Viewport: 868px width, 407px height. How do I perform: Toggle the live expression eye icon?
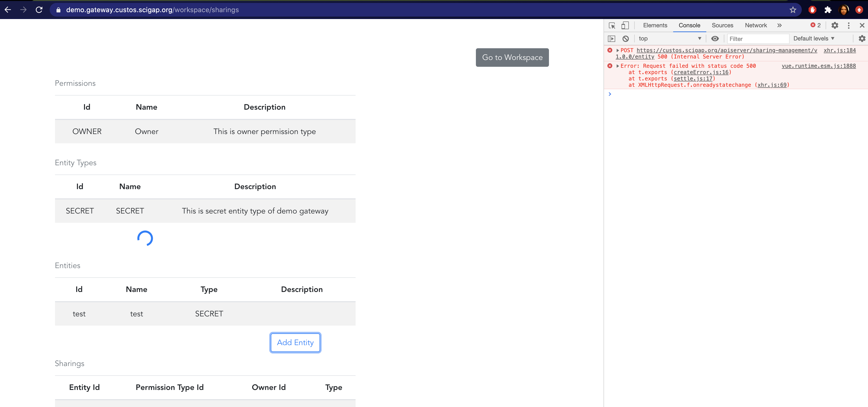pyautogui.click(x=715, y=39)
